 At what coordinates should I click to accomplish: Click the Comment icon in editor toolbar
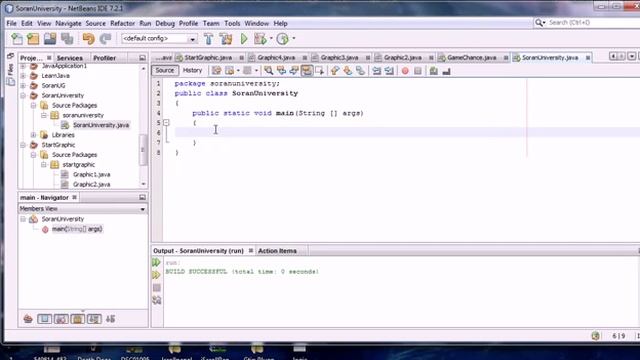click(x=433, y=71)
